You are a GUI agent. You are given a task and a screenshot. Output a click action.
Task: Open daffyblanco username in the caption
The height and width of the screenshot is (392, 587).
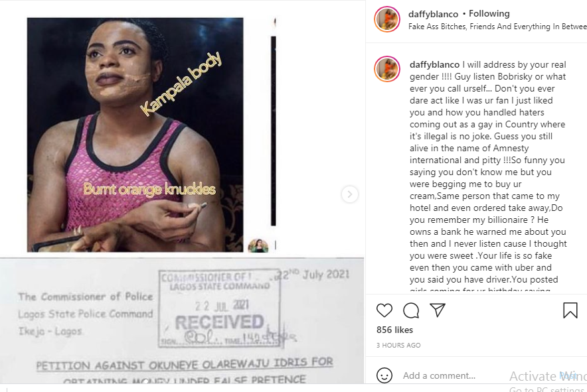pos(434,64)
